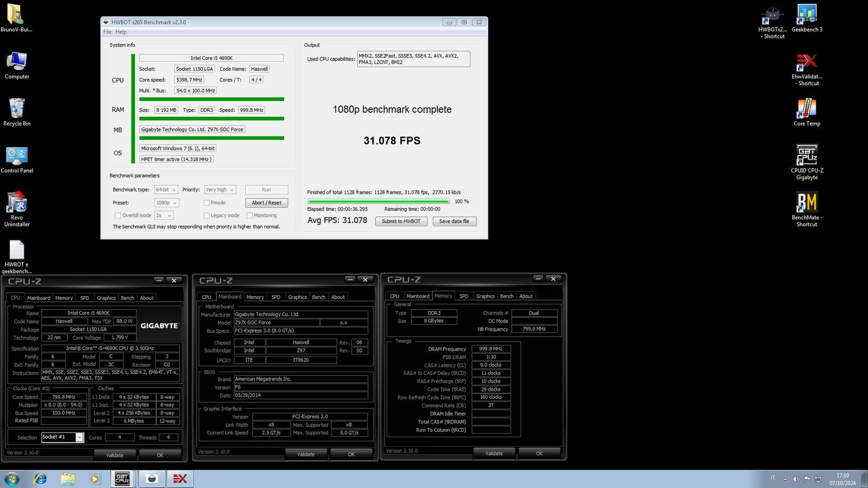Launch EhwValidat... Shortcut desktop icon
Screen dimensions: 868x488
(x=807, y=69)
